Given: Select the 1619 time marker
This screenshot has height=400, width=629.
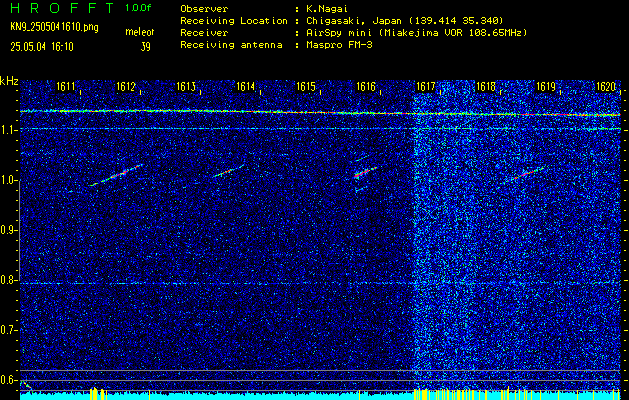Looking at the screenshot, I should pos(546,86).
